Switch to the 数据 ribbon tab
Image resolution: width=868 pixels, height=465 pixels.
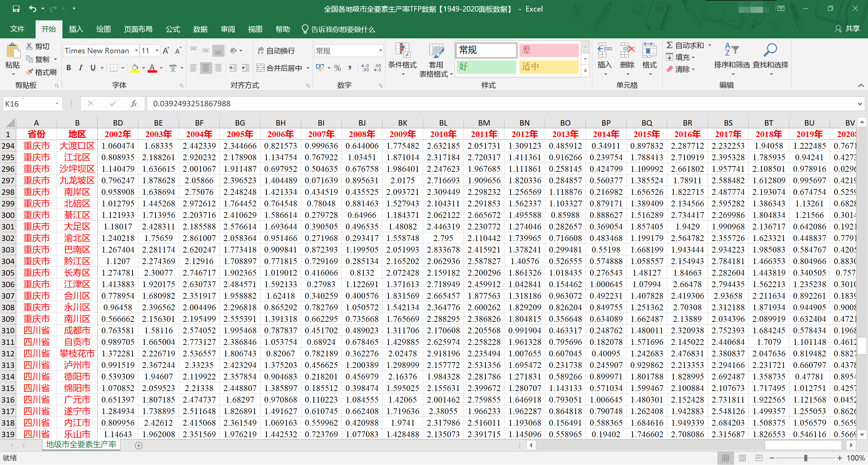[200, 30]
